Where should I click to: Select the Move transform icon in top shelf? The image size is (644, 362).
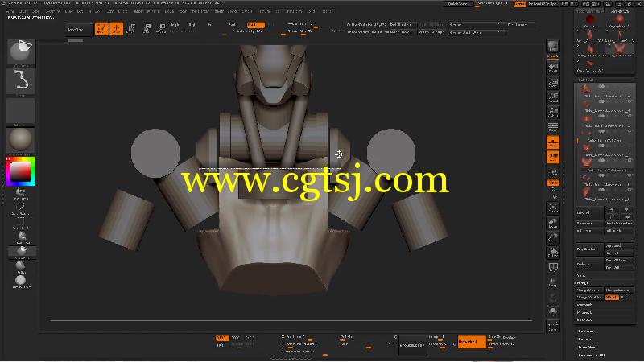(x=131, y=29)
